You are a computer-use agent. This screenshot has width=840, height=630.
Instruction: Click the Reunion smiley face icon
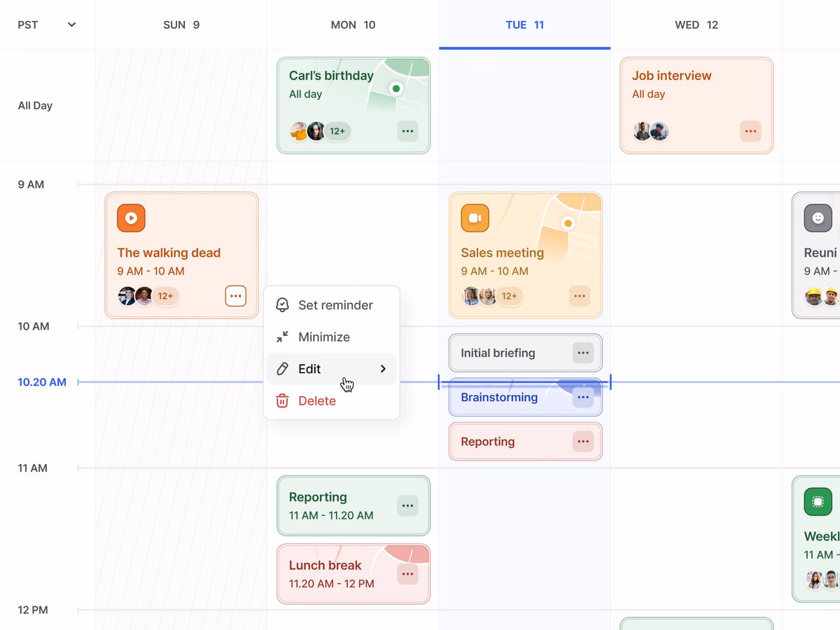tap(818, 218)
